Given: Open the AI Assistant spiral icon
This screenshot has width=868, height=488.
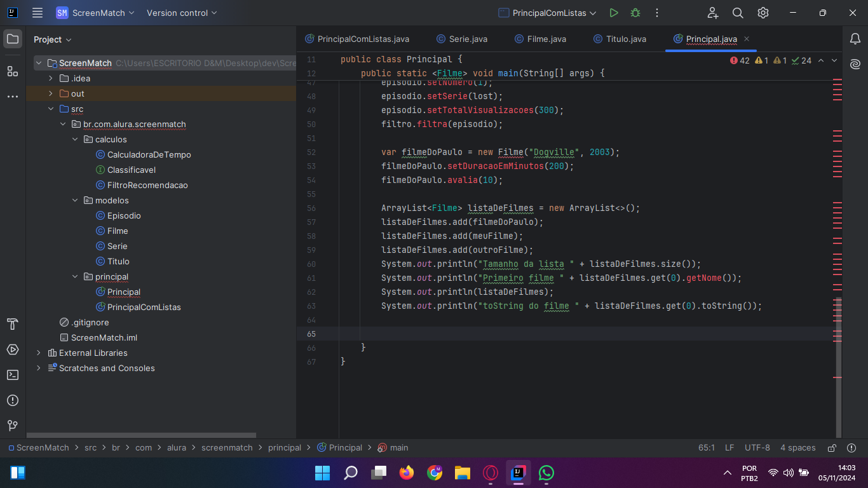Looking at the screenshot, I should [x=855, y=64].
